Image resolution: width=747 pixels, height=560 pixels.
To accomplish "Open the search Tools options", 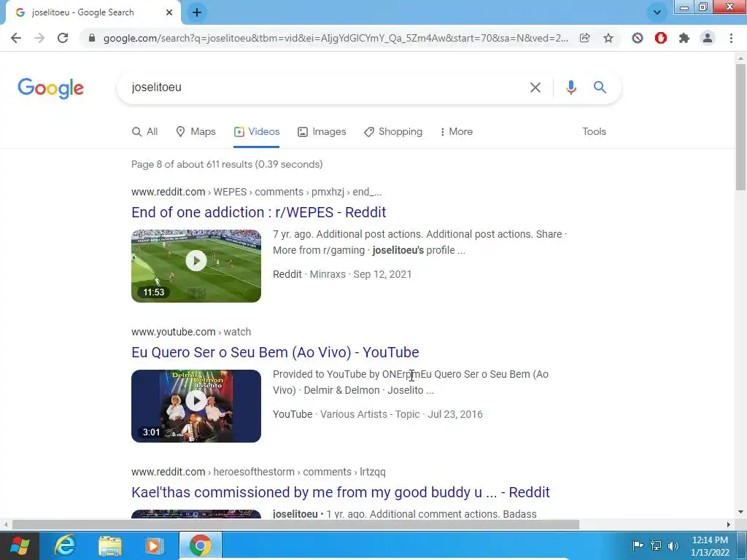I will pos(594,131).
